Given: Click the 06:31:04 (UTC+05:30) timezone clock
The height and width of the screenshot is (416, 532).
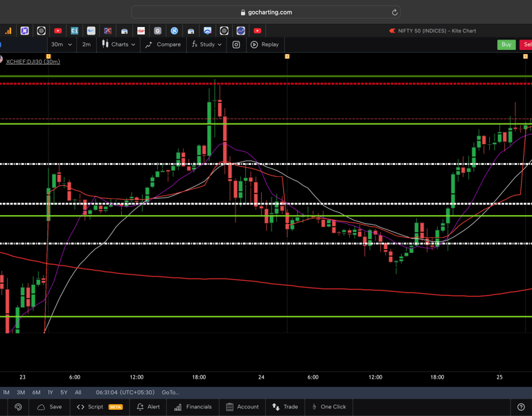Looking at the screenshot, I should click(x=125, y=392).
